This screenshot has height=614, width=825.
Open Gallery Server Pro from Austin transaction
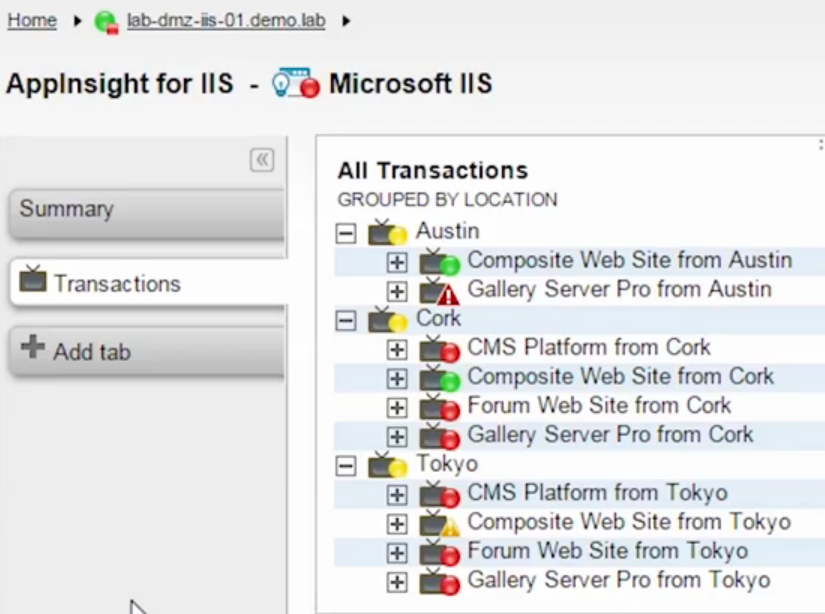[620, 289]
